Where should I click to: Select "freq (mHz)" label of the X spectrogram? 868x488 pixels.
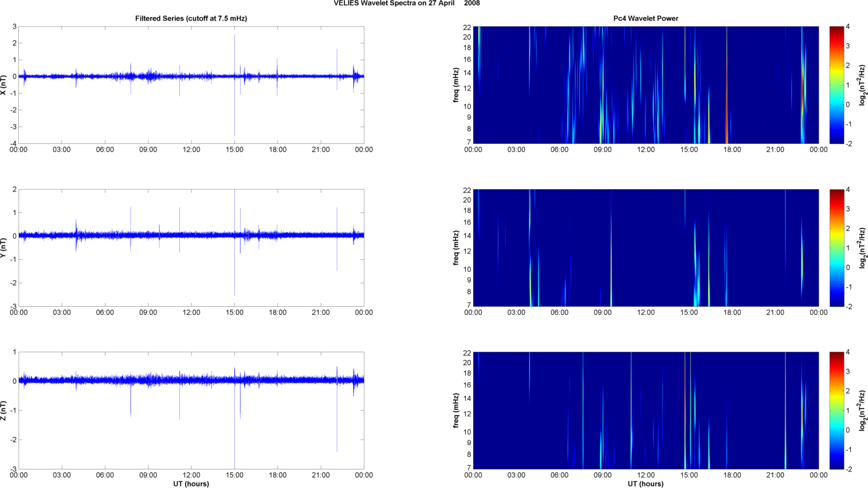click(456, 85)
